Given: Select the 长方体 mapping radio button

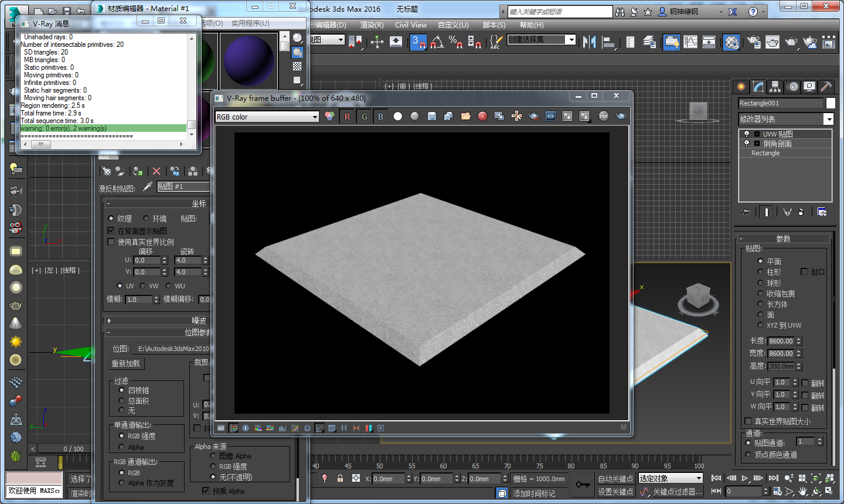Looking at the screenshot, I should pyautogui.click(x=760, y=304).
